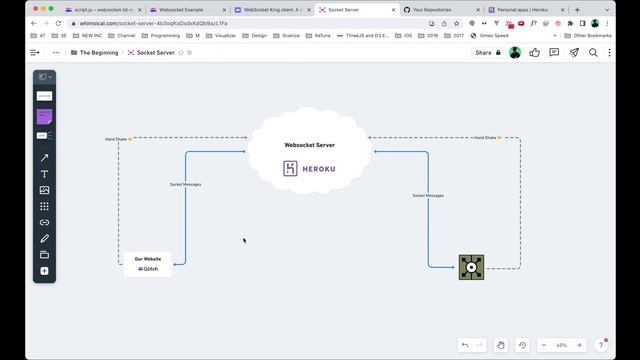The width and height of the screenshot is (640, 360).
Task: Open the Science bookmarks folder
Action: 286,36
